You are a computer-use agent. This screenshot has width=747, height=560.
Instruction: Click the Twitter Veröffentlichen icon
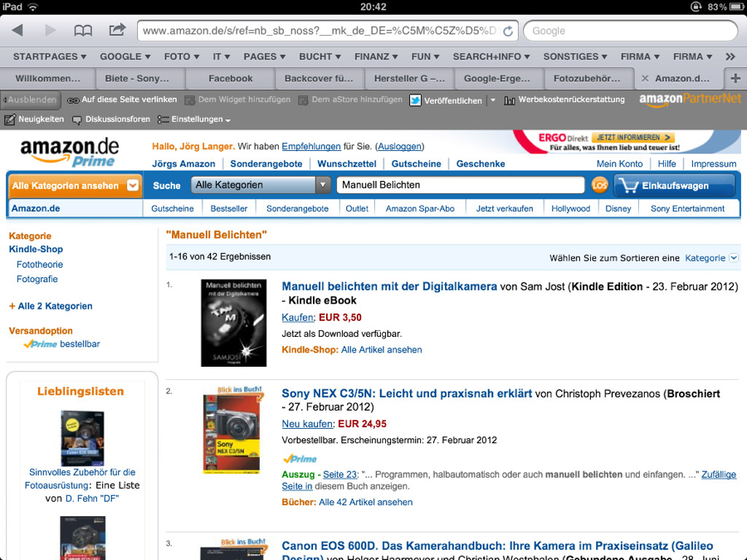415,100
